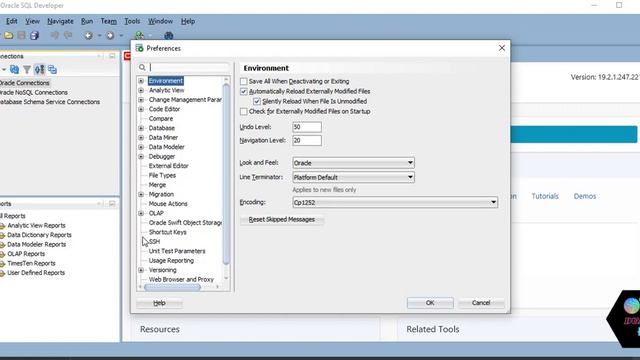Click Cancel in the Preferences dialog
This screenshot has height=360, width=640.
pyautogui.click(x=481, y=303)
